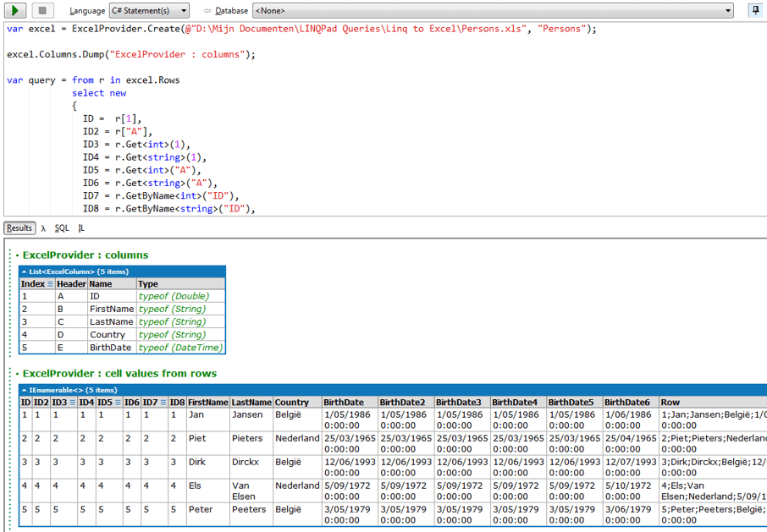Collapse the IEnumerable<> results table
767x532 pixels.
click(24, 390)
